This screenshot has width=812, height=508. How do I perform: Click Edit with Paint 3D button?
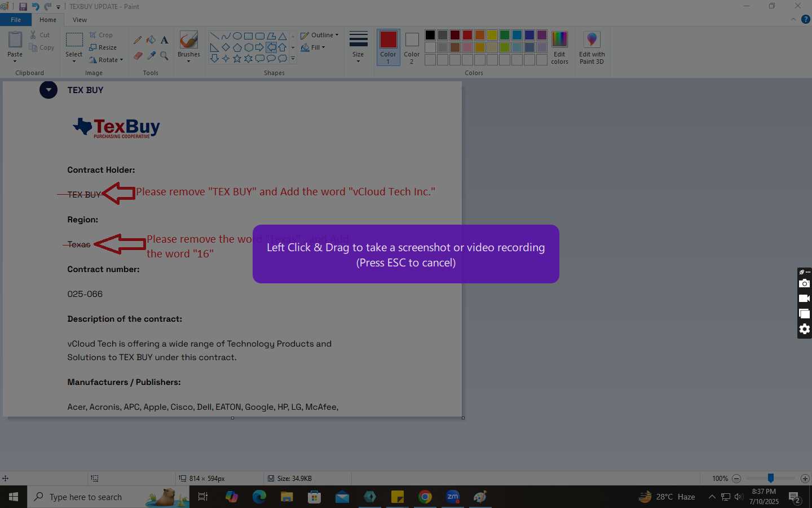click(592, 48)
